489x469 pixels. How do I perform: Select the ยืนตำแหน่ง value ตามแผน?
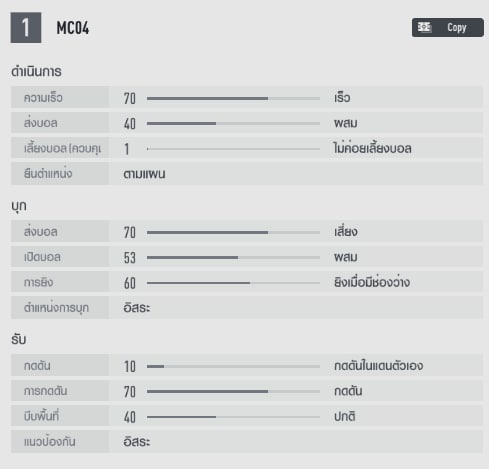(144, 174)
